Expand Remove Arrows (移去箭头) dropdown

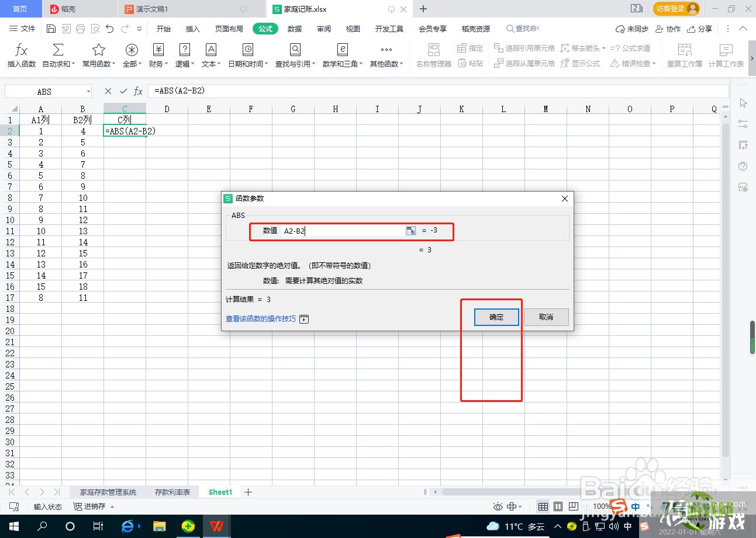[605, 48]
